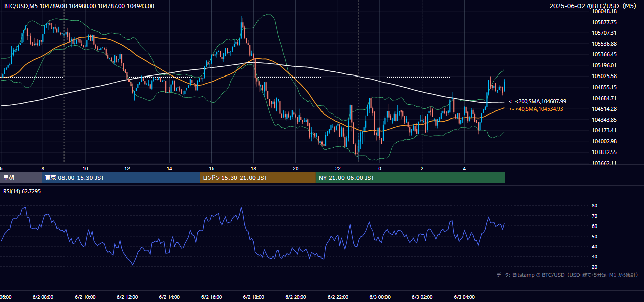Click the bottom date label 6/3 04:00
644x302 pixels.
[x=464, y=297]
